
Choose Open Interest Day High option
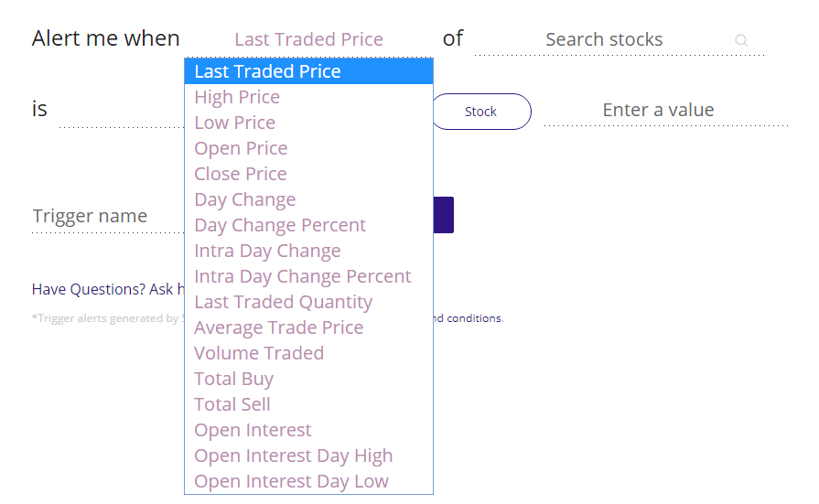pyautogui.click(x=308, y=456)
